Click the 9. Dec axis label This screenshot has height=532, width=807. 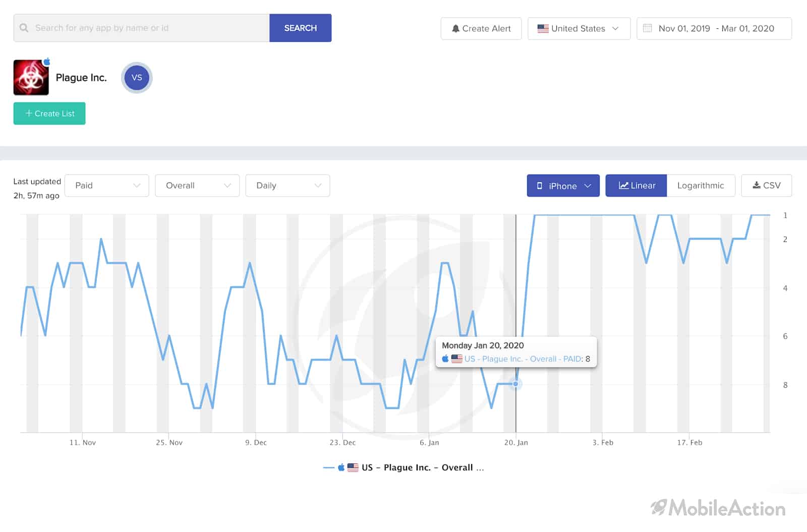[256, 442]
